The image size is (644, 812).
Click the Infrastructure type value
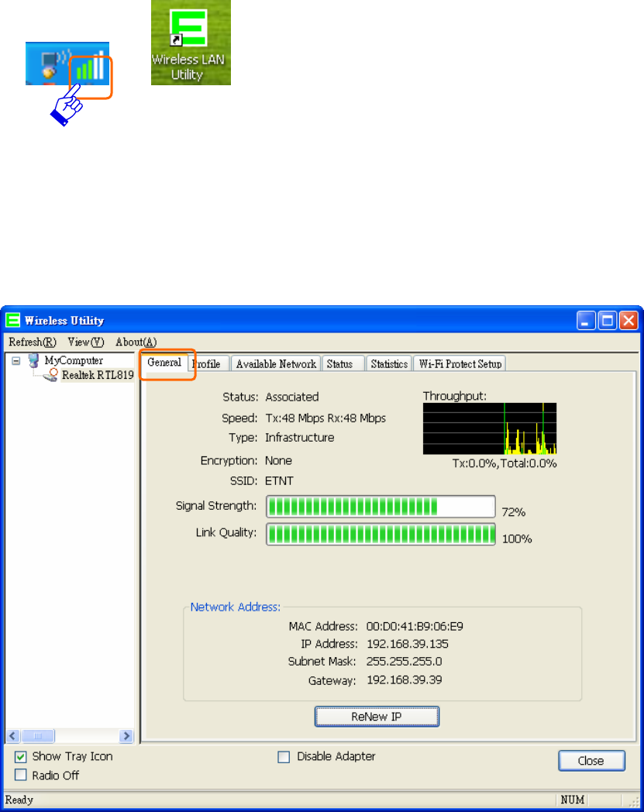(299, 438)
